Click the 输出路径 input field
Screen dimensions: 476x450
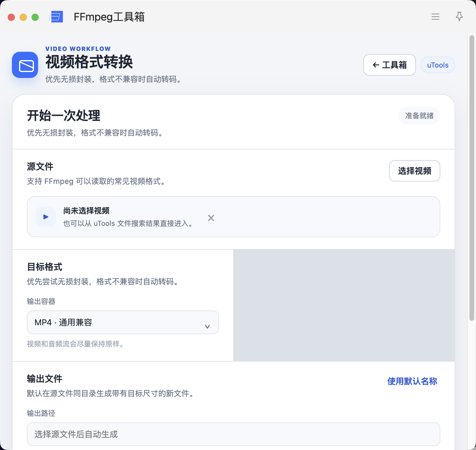point(234,434)
